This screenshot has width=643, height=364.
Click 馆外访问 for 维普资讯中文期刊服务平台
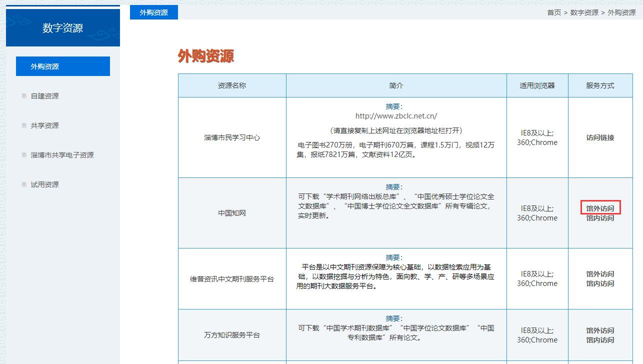point(600,274)
